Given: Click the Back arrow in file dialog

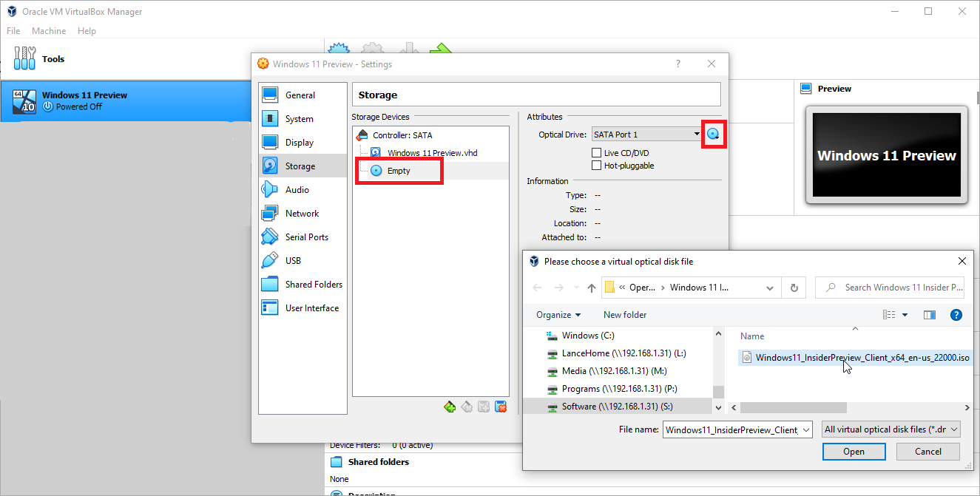Looking at the screenshot, I should click(x=537, y=288).
